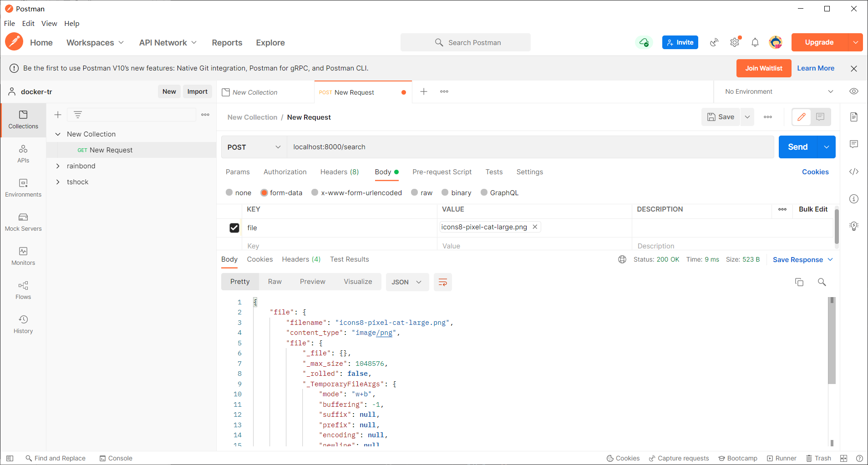Open the Collections sidebar panel
The height and width of the screenshot is (465, 868).
pos(23,120)
